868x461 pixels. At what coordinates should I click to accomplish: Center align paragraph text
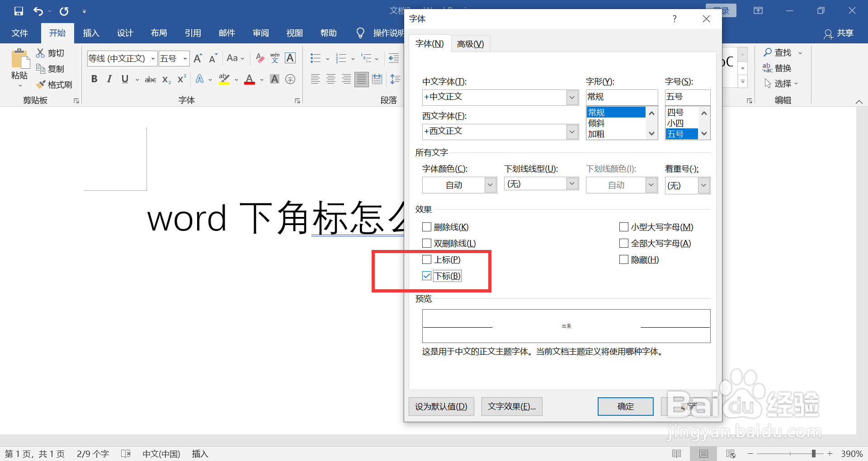click(x=331, y=79)
